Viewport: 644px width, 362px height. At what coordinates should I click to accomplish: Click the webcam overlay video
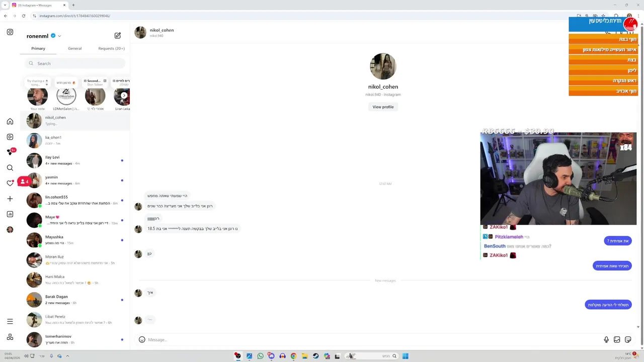(x=558, y=178)
